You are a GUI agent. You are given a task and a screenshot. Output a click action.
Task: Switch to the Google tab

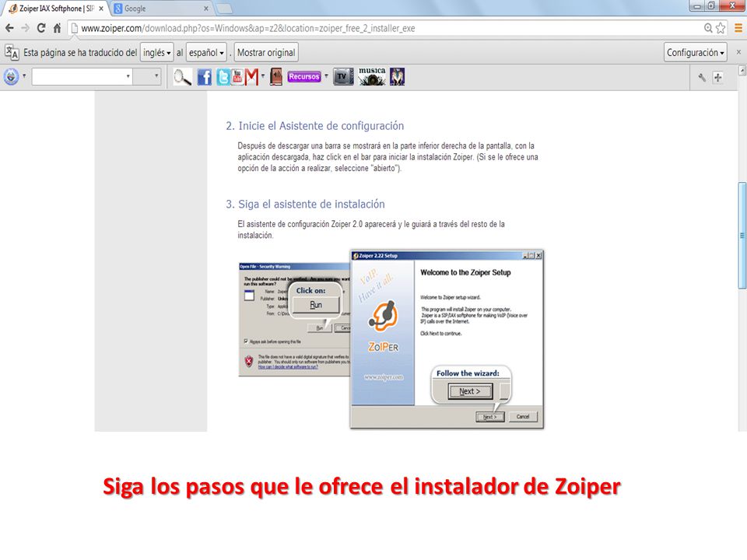(x=162, y=9)
